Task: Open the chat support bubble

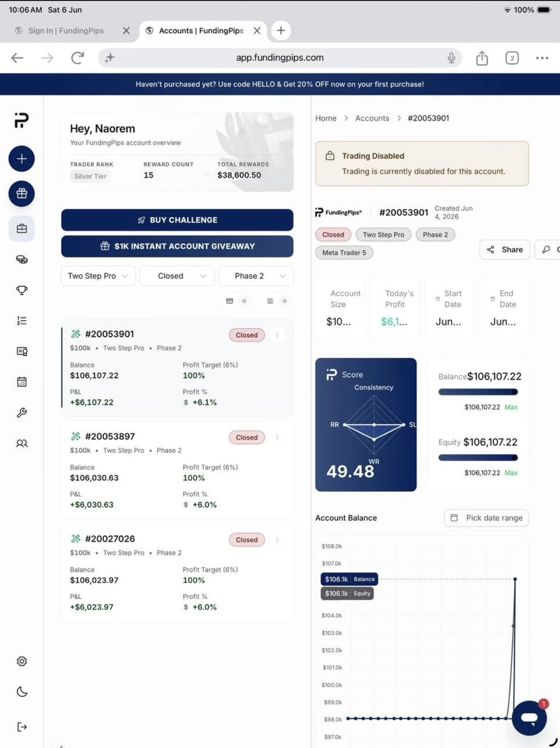Action: click(x=529, y=718)
